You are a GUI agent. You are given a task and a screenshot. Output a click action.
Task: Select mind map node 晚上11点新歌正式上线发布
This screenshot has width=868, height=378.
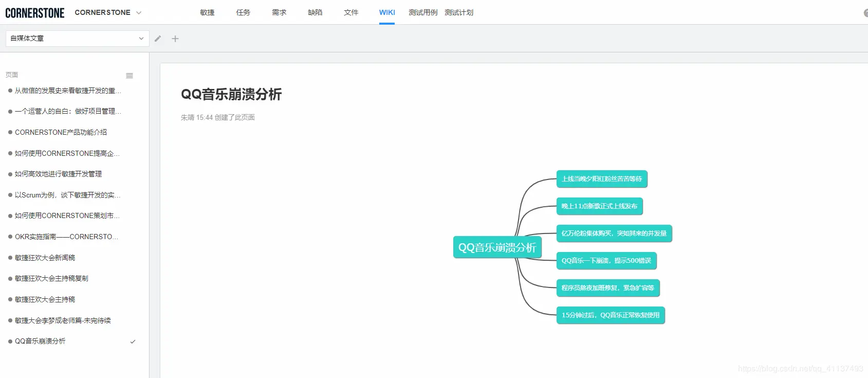click(599, 206)
